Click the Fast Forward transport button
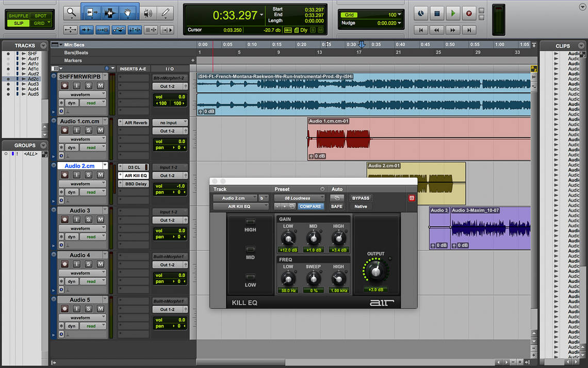 [x=453, y=30]
